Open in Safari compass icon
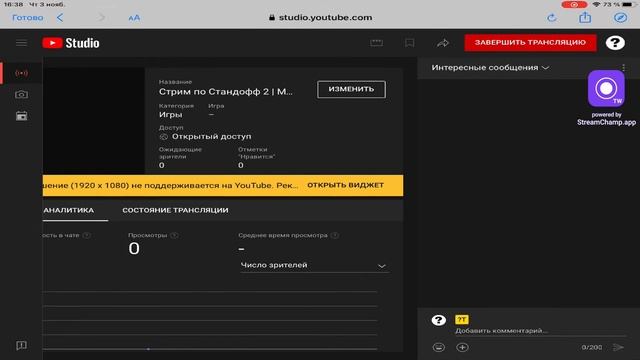This screenshot has height=360, width=640. point(620,18)
